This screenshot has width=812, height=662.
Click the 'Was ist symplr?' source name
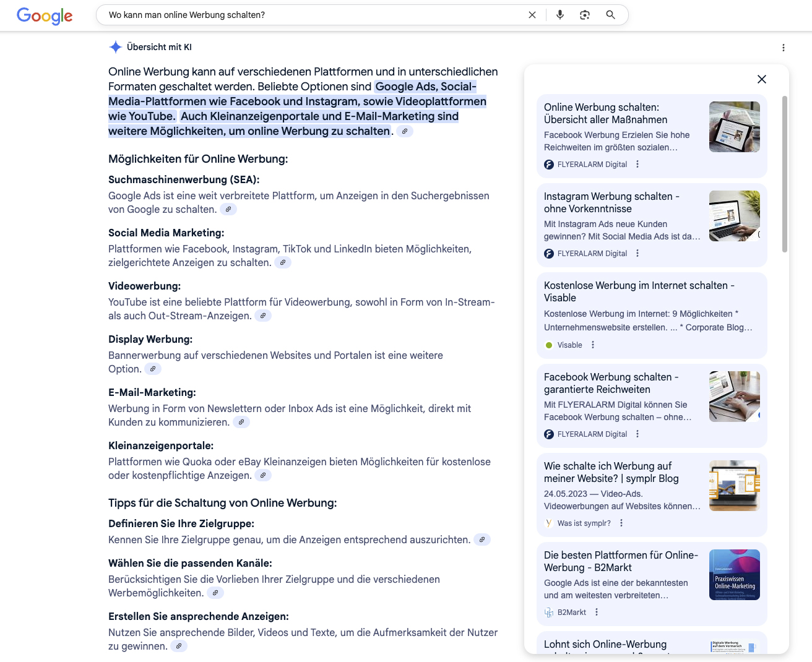(584, 523)
